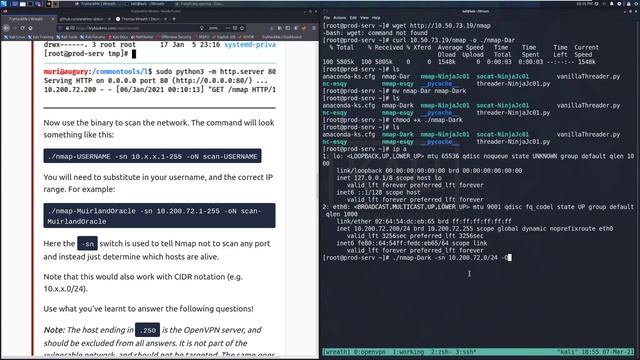
Task: Open Kali Linux bookmark
Action: click(x=15, y=37)
